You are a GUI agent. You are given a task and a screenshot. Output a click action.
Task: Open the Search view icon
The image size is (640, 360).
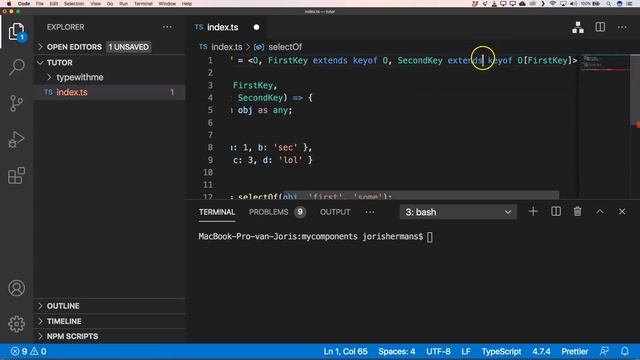point(16,67)
